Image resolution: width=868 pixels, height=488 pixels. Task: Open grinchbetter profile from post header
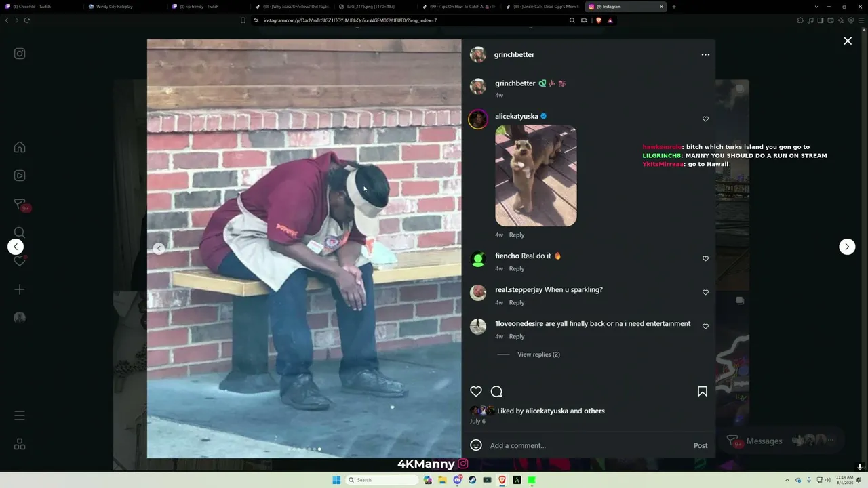click(x=514, y=54)
